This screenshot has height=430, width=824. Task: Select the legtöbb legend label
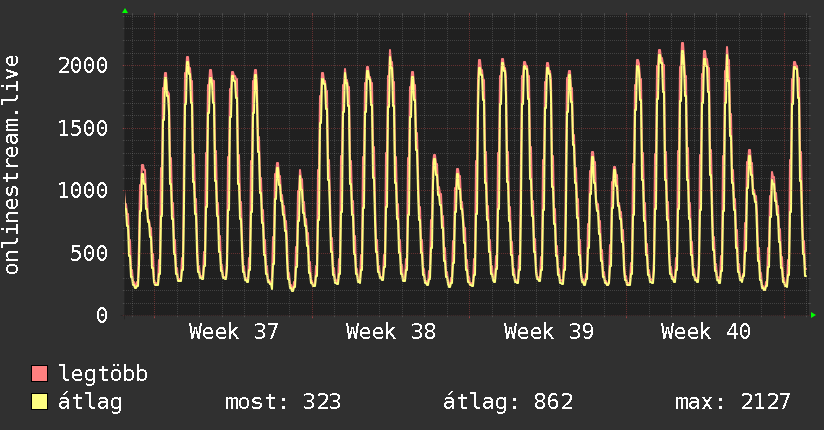pyautogui.click(x=103, y=374)
